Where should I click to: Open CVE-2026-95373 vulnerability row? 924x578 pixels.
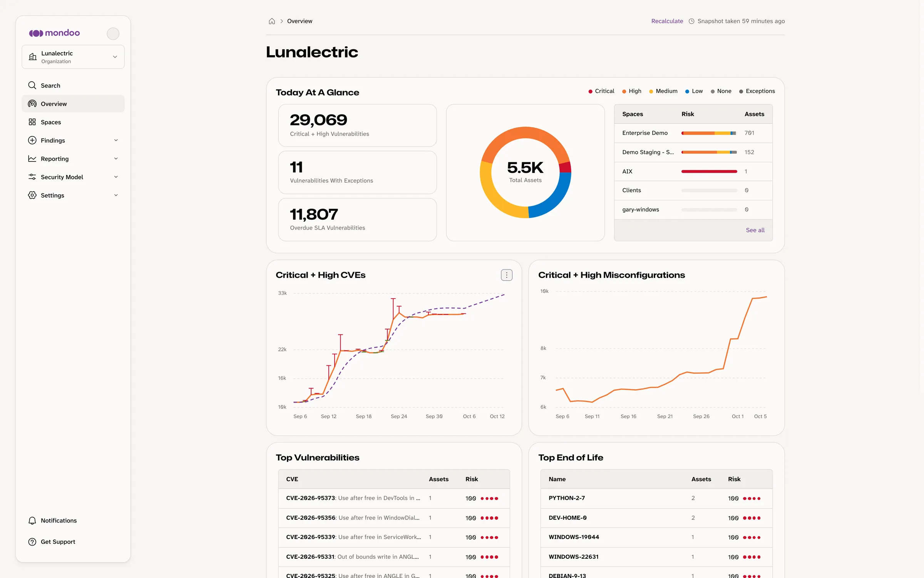point(394,498)
